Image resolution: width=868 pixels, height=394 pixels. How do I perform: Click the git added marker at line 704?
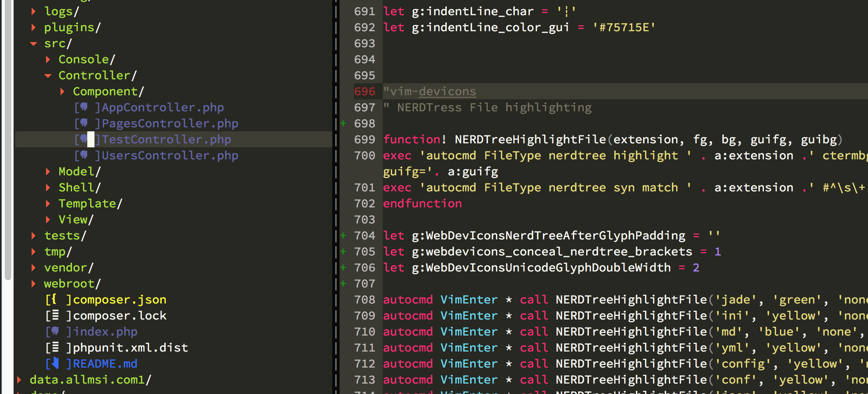pyautogui.click(x=343, y=235)
